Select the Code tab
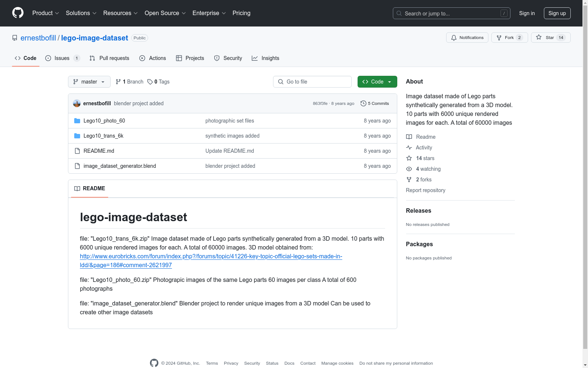588x368 pixels. point(26,58)
